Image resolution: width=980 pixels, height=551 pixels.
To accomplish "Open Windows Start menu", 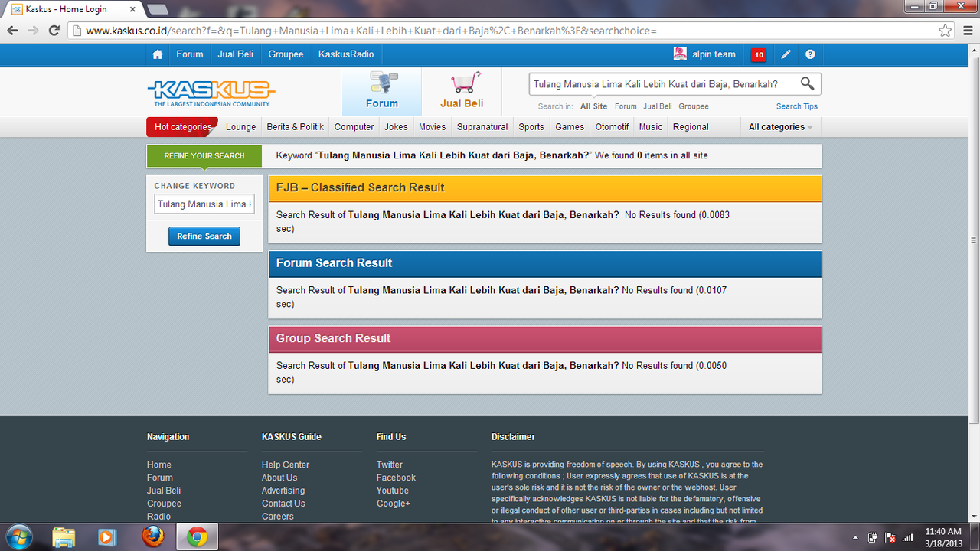I will (x=18, y=537).
